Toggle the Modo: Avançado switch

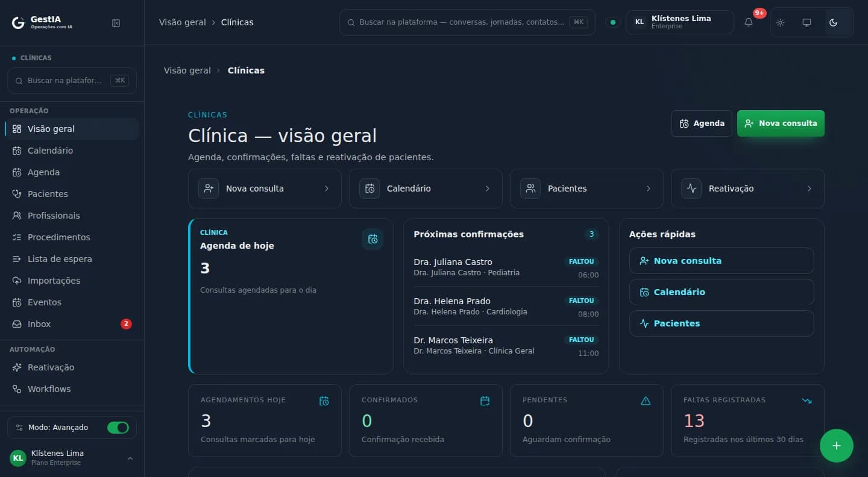118,428
